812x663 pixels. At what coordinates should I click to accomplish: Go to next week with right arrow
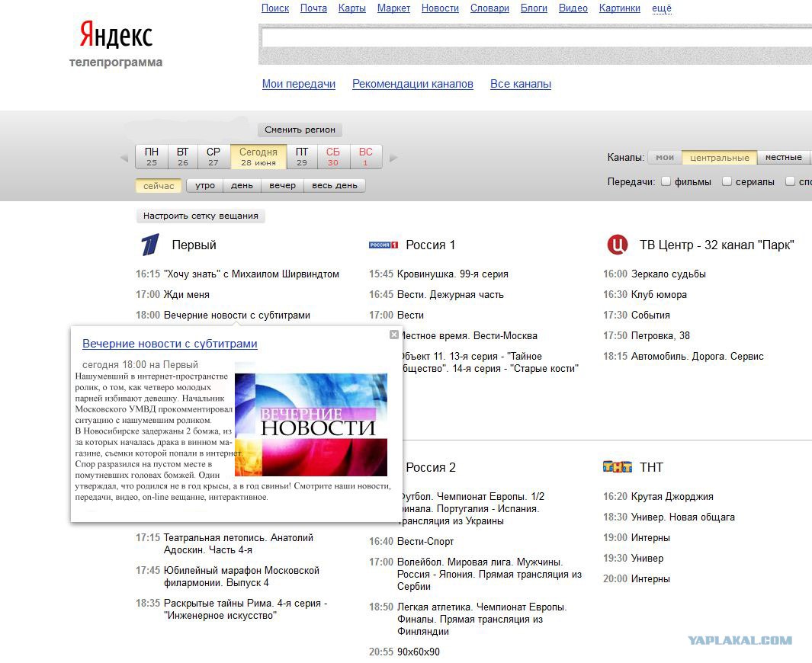[393, 158]
